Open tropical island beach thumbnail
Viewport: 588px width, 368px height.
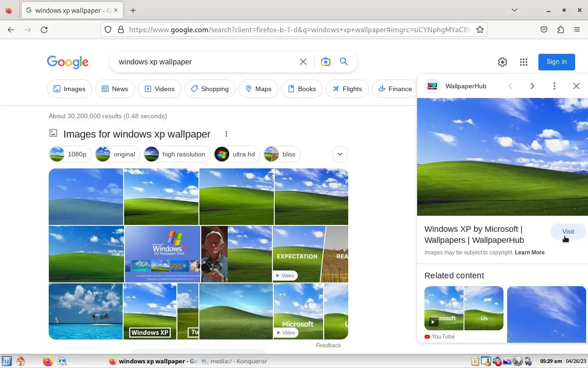(x=85, y=311)
